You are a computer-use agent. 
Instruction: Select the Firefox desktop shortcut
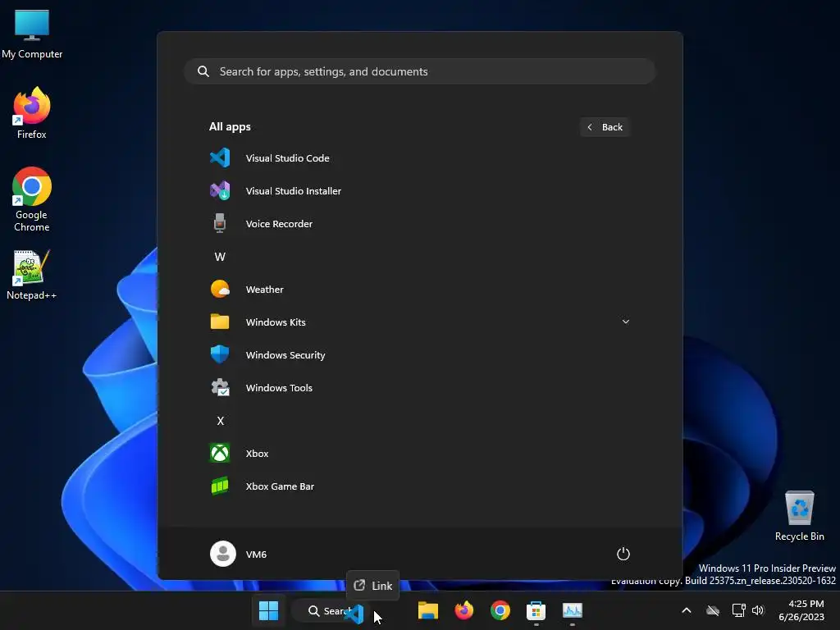(32, 113)
